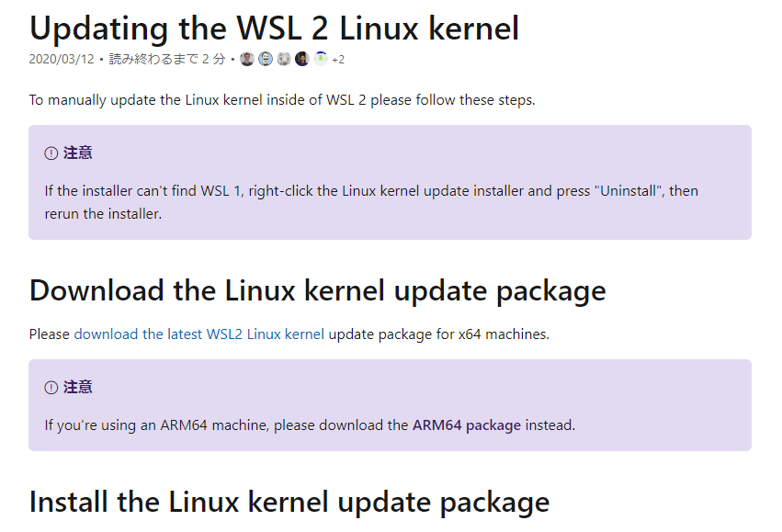Click the fourth contributor avatar with dark background
The image size is (782, 532).
click(302, 59)
